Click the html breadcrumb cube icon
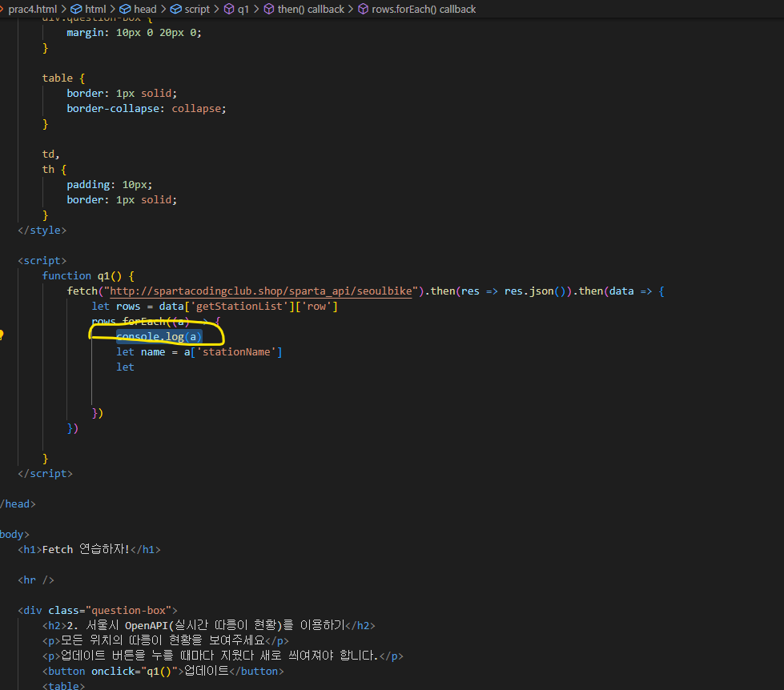 tap(76, 9)
